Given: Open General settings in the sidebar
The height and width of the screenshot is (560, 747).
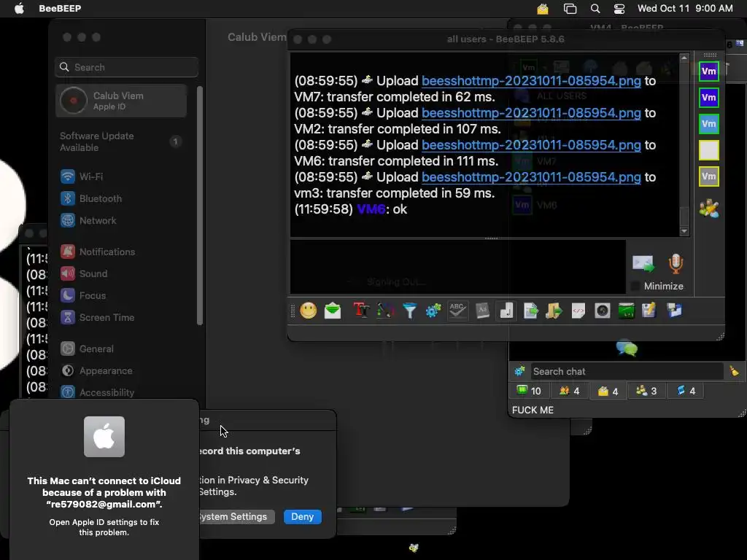Looking at the screenshot, I should point(121,349).
